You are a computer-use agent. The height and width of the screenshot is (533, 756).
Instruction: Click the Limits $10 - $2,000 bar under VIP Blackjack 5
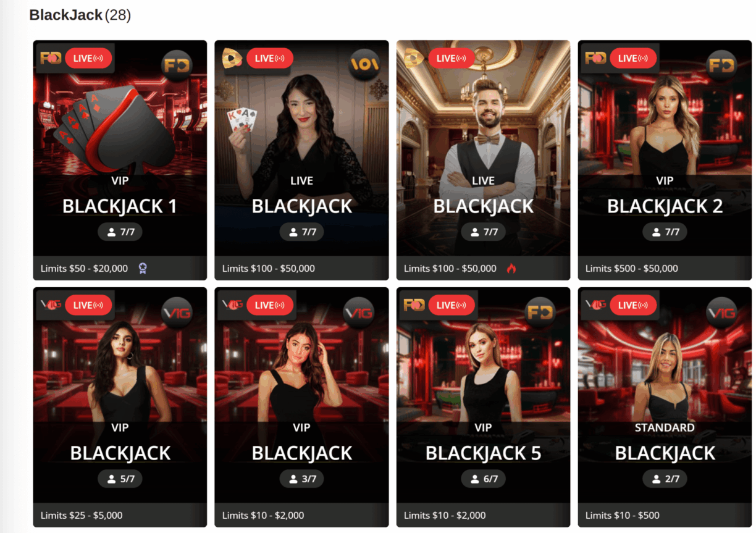483,515
